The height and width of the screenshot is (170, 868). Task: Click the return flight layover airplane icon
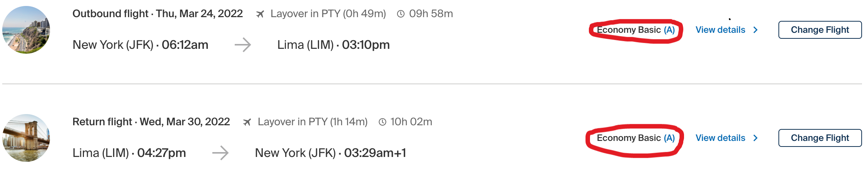[247, 122]
